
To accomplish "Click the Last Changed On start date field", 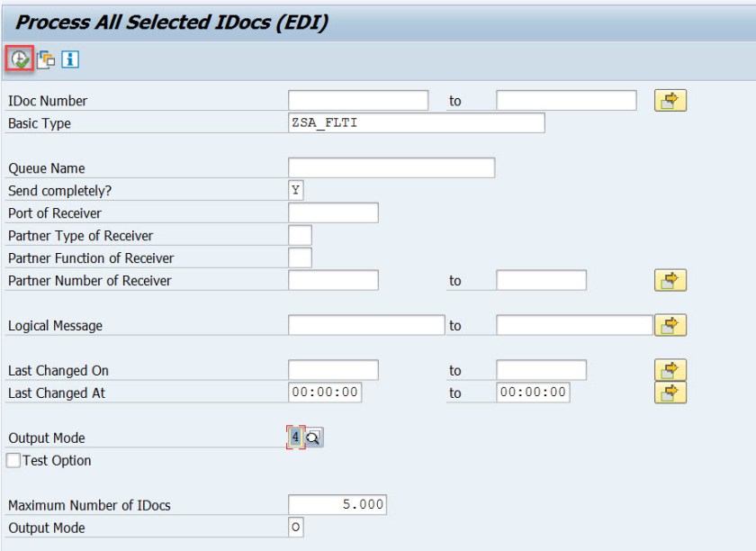I will pos(333,370).
